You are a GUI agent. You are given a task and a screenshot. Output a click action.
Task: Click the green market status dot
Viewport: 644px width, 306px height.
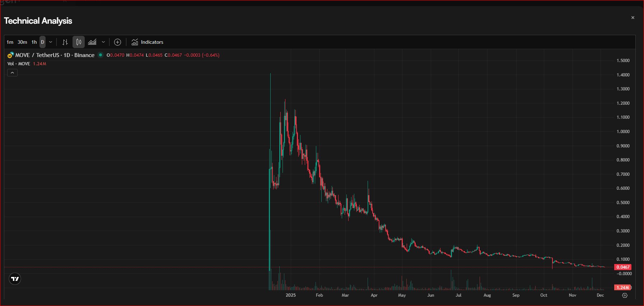101,55
